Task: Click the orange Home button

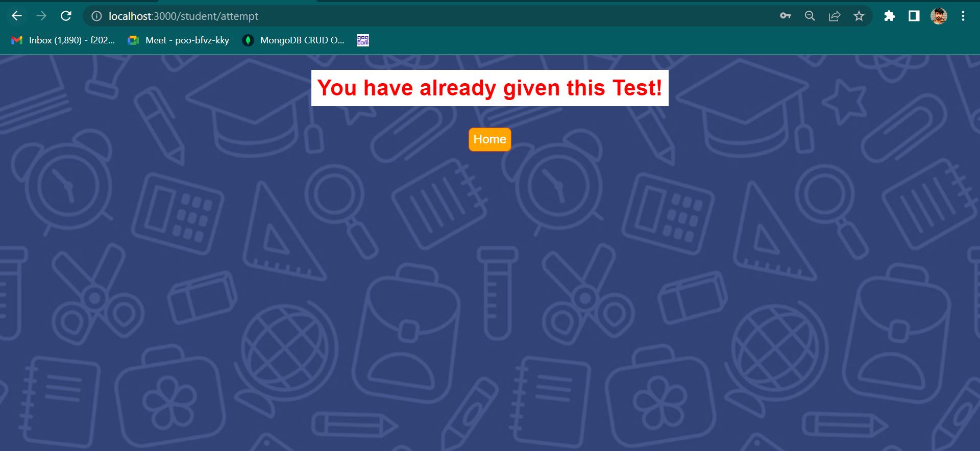Action: pyautogui.click(x=490, y=139)
